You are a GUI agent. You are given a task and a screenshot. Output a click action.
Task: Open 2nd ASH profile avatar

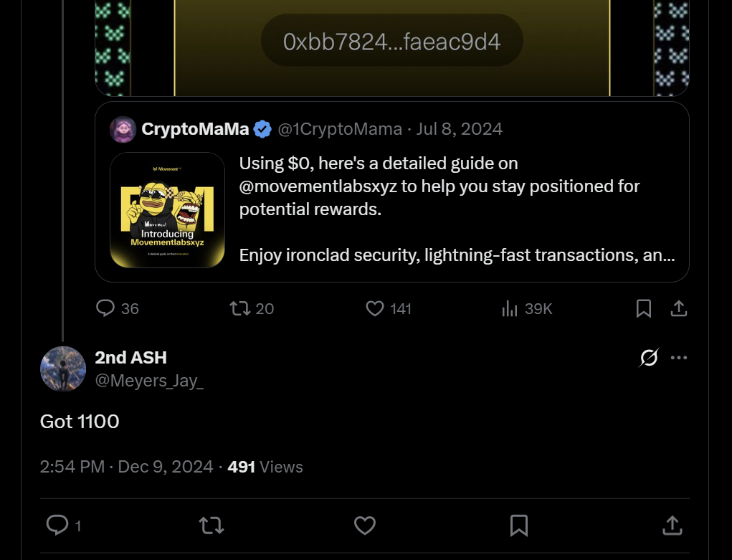point(63,369)
